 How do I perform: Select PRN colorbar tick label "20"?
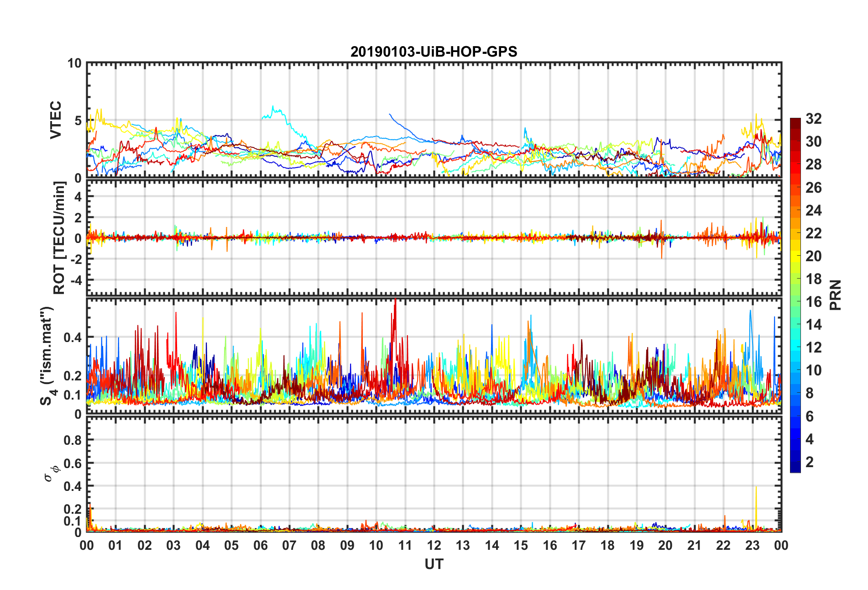[813, 256]
